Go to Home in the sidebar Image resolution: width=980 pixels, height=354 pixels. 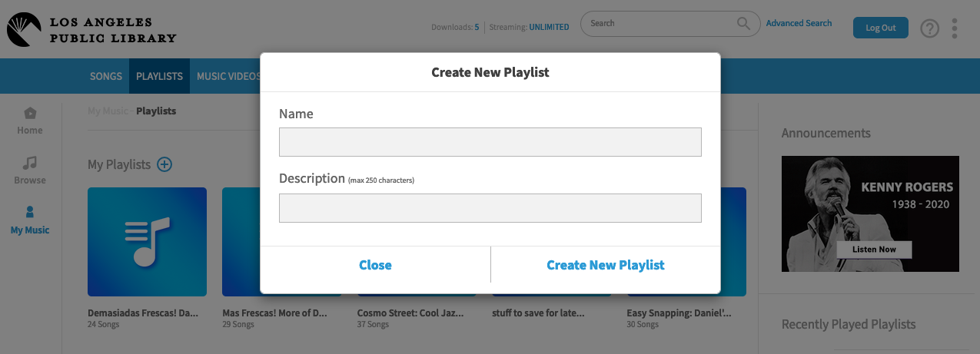(30, 121)
